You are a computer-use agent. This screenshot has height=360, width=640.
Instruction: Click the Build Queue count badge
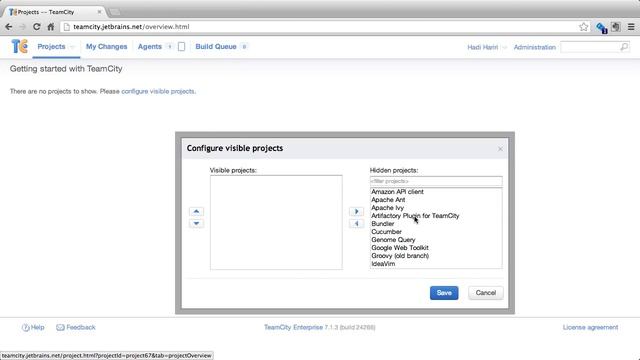244,47
